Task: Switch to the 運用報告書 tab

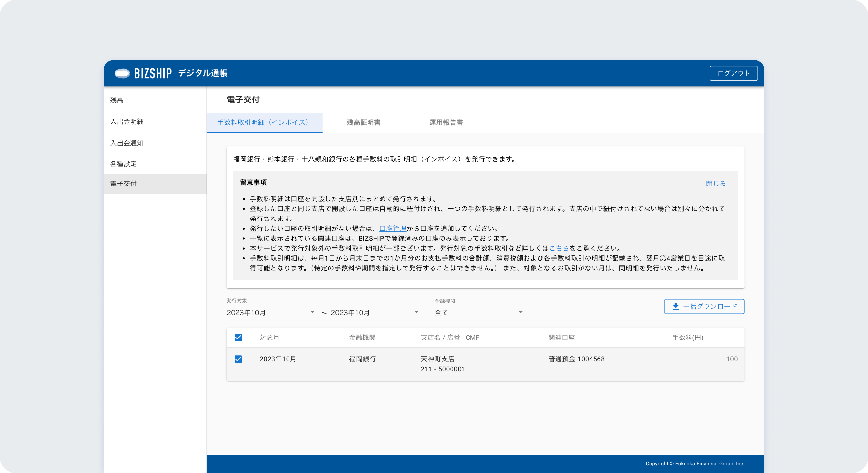Action: (446, 122)
